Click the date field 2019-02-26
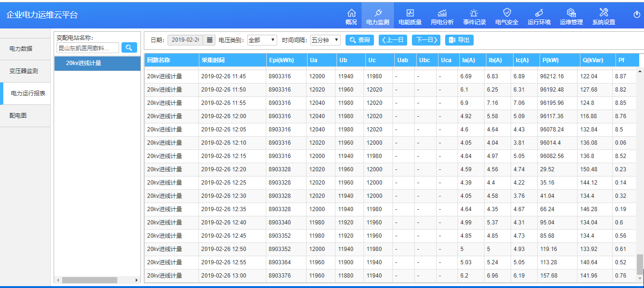The height and width of the screenshot is (288, 644). pos(186,40)
